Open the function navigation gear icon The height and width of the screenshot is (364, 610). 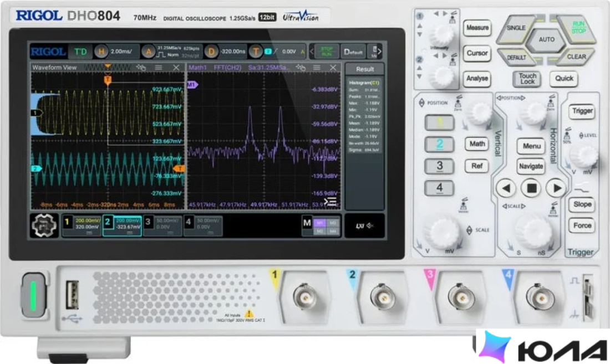(x=44, y=225)
